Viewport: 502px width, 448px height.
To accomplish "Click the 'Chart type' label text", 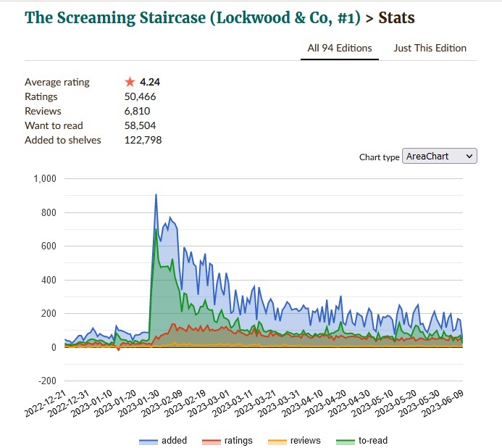I will click(380, 157).
